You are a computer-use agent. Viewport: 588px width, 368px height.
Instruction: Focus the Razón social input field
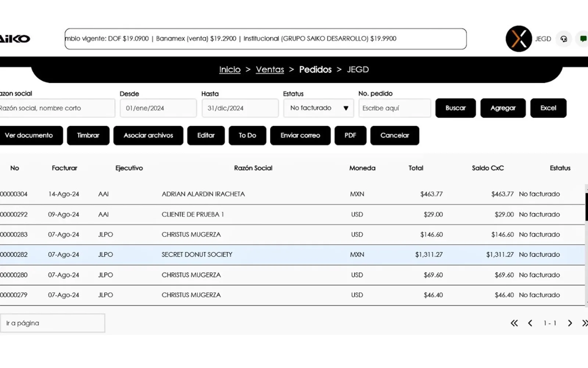pyautogui.click(x=57, y=108)
